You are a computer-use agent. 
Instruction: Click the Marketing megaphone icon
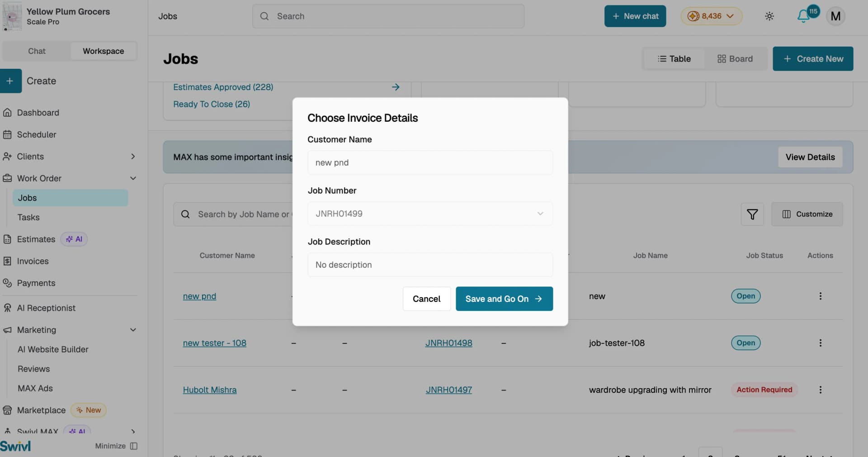click(x=7, y=330)
